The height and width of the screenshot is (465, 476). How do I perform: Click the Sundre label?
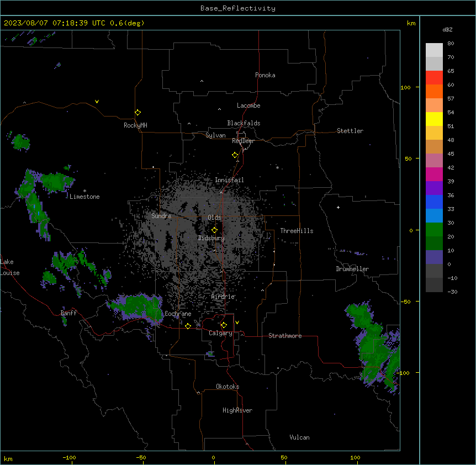click(x=161, y=216)
